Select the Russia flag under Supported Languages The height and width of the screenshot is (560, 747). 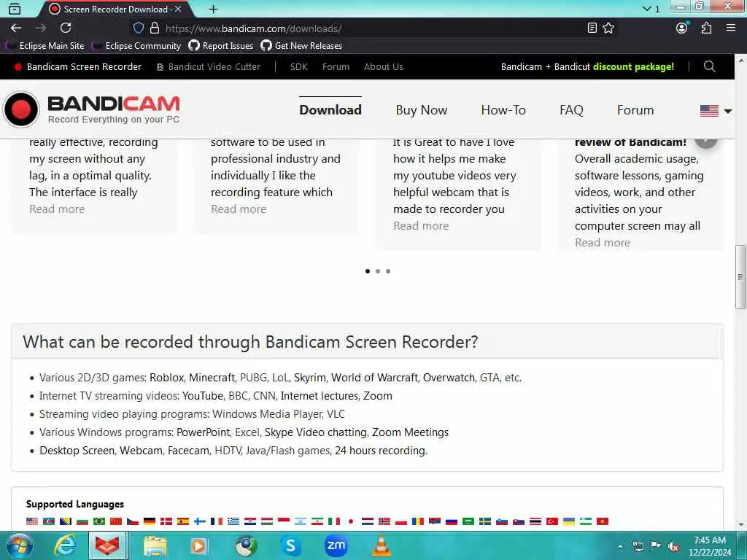(x=451, y=521)
